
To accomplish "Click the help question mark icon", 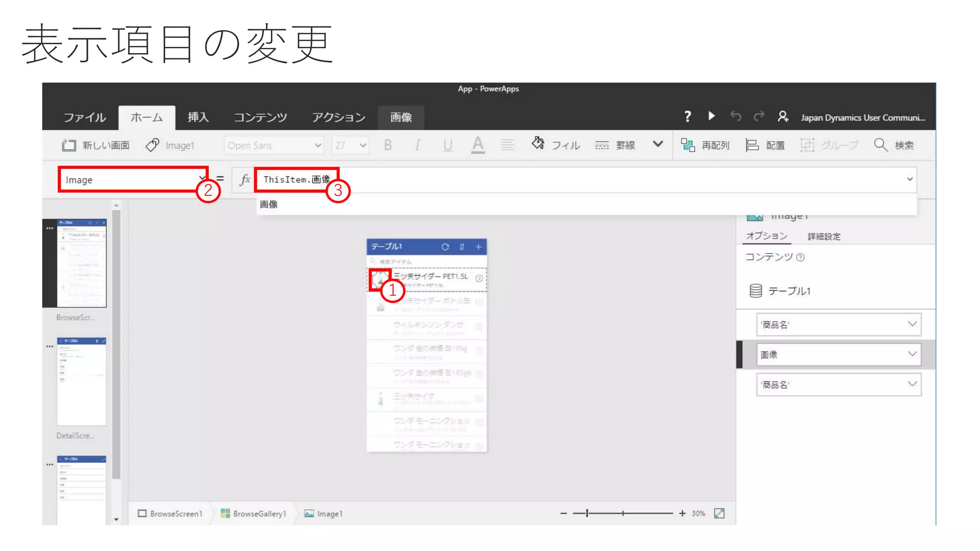I will (x=688, y=116).
